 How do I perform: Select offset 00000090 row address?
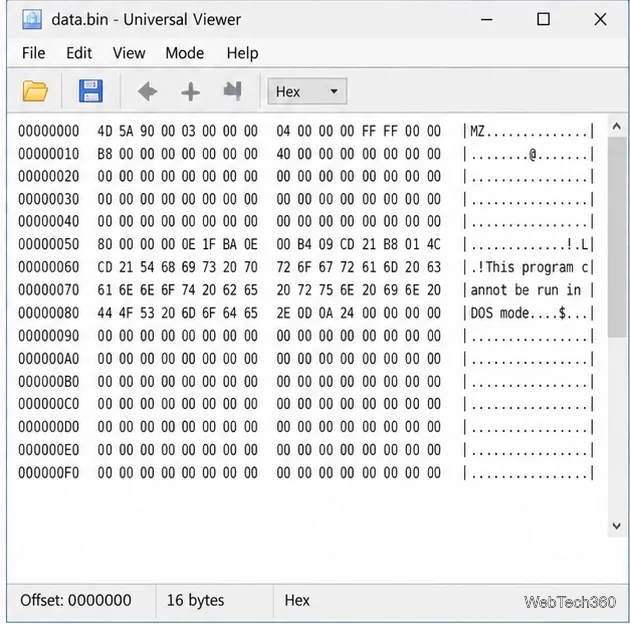pos(49,336)
